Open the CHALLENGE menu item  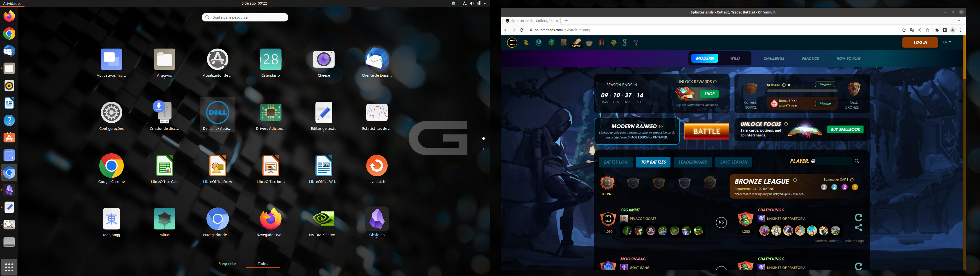774,58
